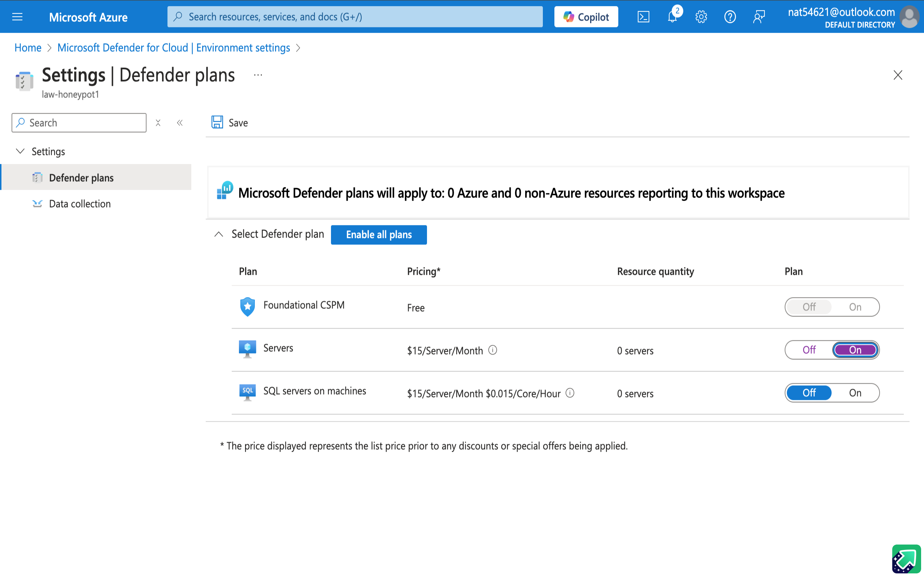Open portal settings gear icon
This screenshot has height=577, width=924.
tap(701, 17)
